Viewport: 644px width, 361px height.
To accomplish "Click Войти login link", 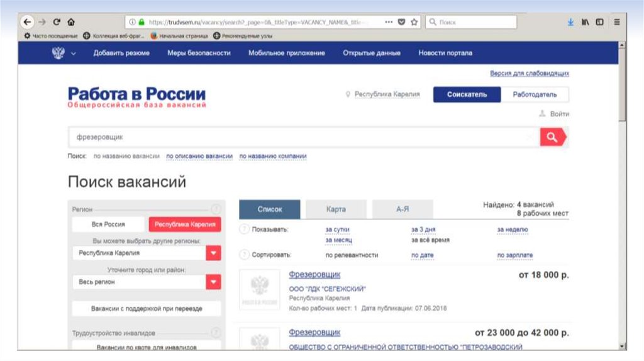I will tap(559, 114).
